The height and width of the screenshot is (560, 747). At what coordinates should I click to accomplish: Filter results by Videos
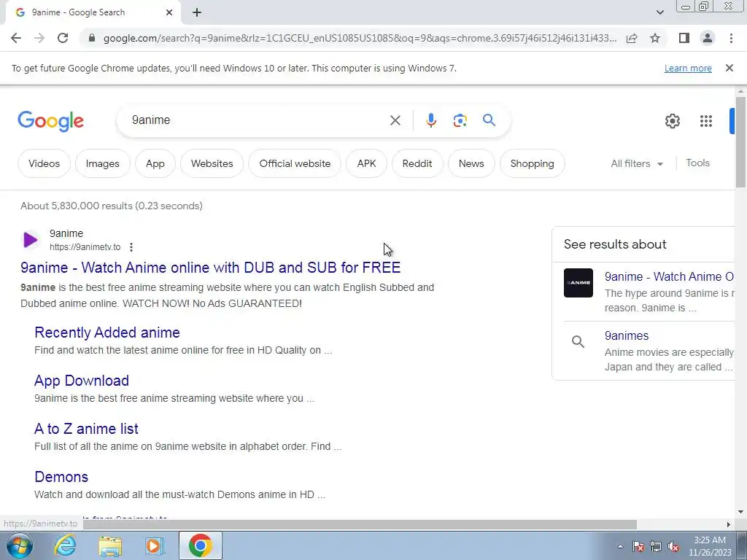[44, 163]
